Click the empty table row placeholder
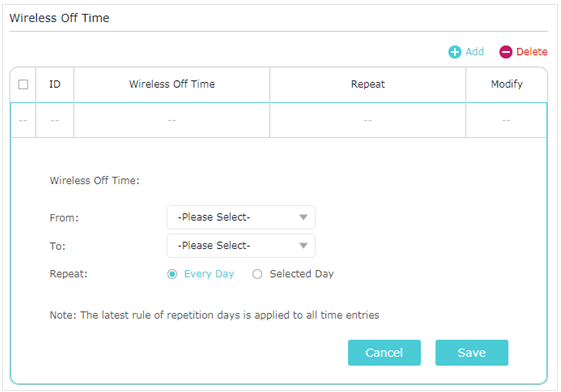This screenshot has height=392, width=561. (x=279, y=120)
